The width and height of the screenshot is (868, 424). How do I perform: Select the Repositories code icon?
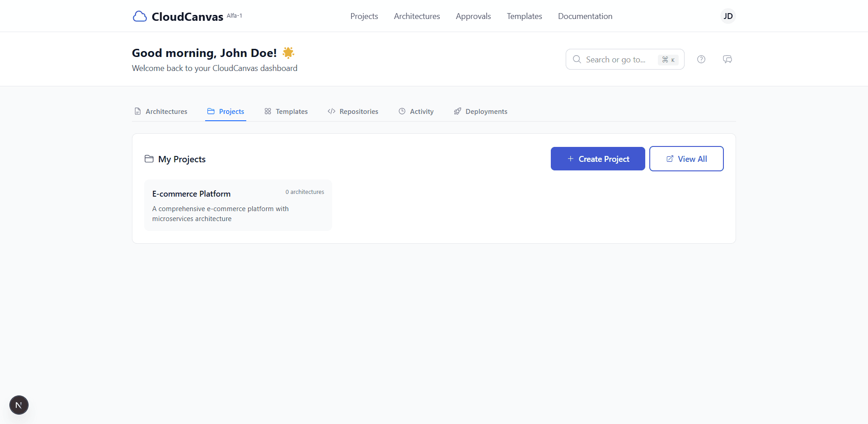click(331, 111)
